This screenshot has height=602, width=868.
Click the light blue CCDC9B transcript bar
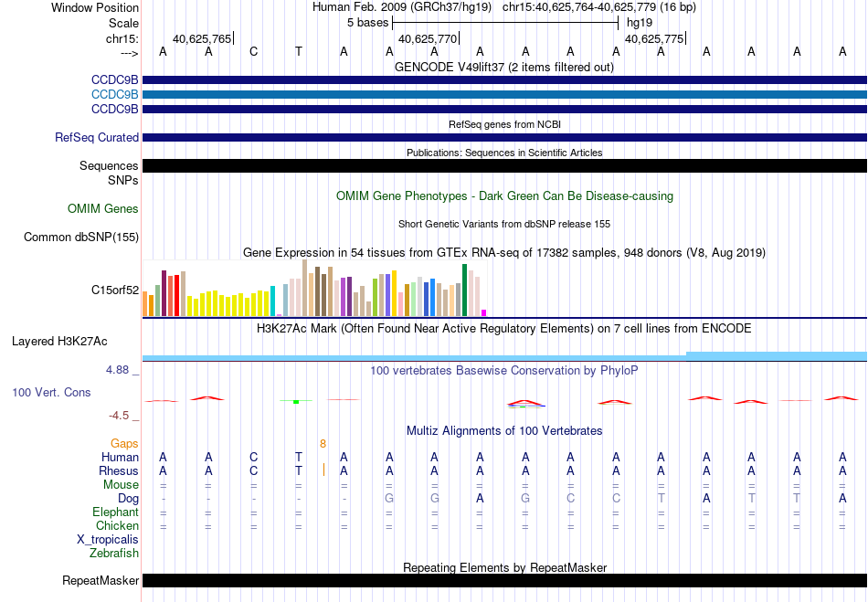(505, 95)
